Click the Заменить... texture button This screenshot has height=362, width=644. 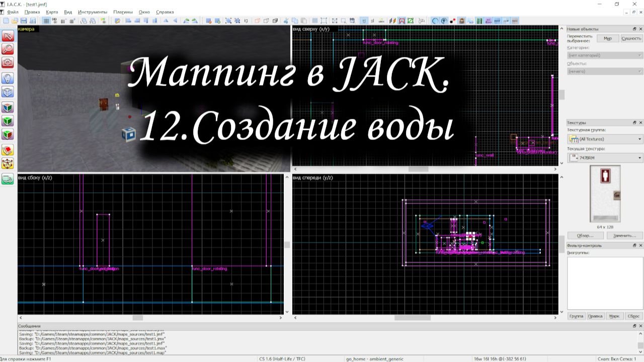[x=624, y=236]
